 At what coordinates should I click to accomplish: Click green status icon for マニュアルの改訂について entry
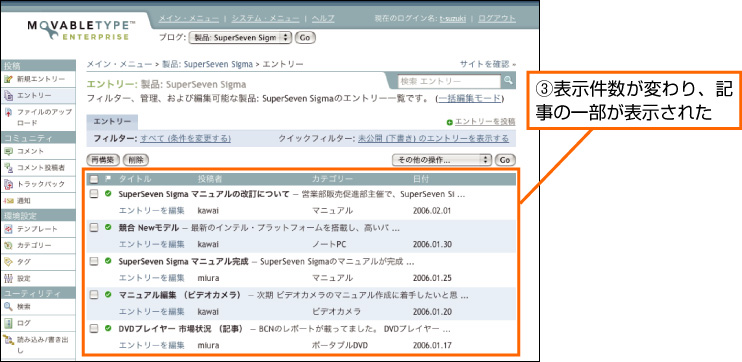click(x=107, y=193)
